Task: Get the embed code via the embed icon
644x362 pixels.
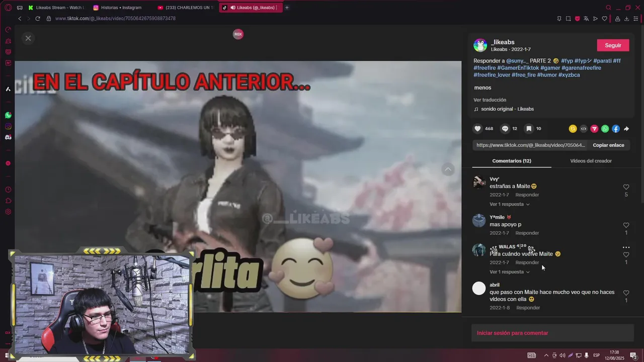Action: [x=584, y=129]
